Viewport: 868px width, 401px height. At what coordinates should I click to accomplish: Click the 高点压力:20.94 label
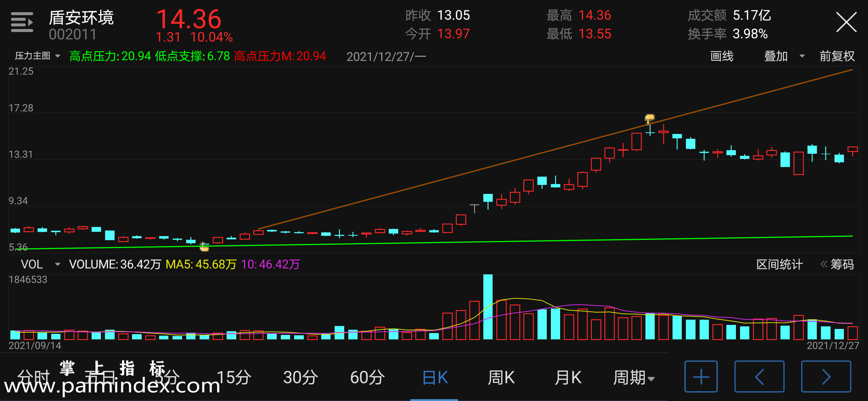coord(110,56)
